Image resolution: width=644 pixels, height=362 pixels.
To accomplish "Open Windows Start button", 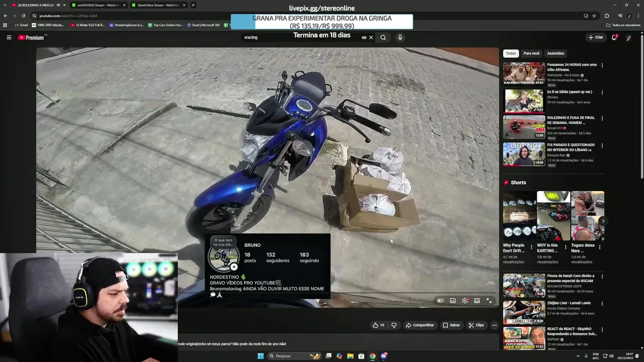I will pyautogui.click(x=261, y=356).
